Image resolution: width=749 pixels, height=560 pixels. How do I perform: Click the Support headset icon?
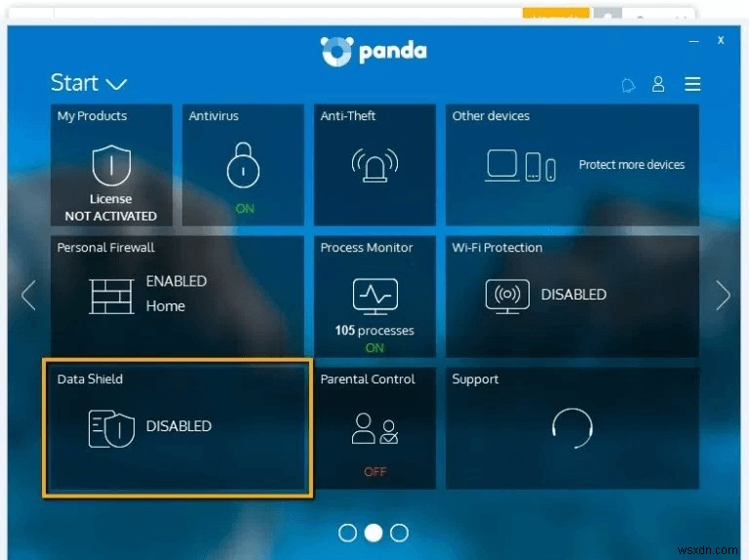(x=572, y=428)
